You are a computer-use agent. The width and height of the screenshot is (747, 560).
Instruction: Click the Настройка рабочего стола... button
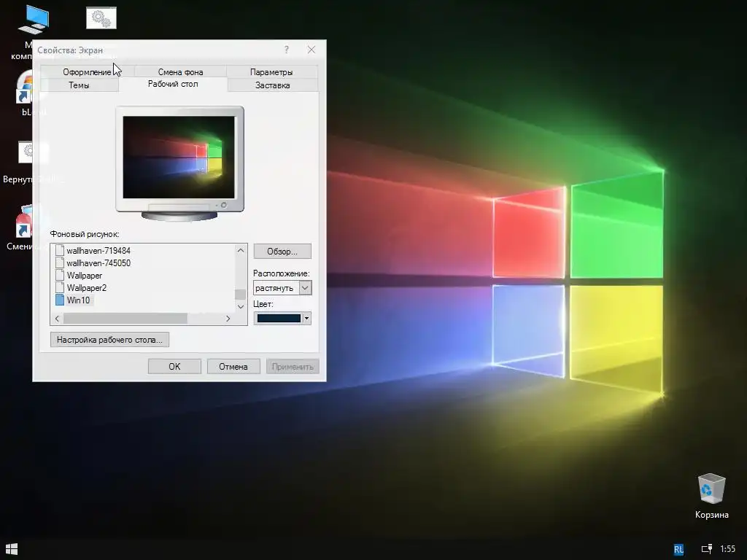pos(109,340)
